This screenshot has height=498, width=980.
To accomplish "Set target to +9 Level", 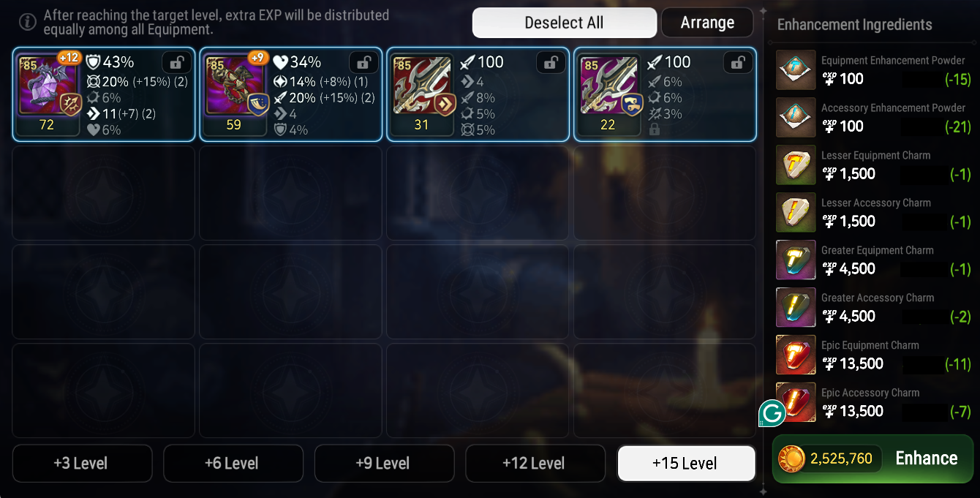I will tap(384, 464).
